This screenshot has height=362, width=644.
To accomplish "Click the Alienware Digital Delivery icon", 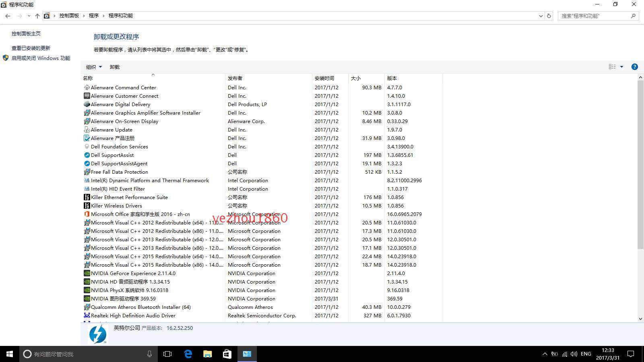I will pos(87,104).
